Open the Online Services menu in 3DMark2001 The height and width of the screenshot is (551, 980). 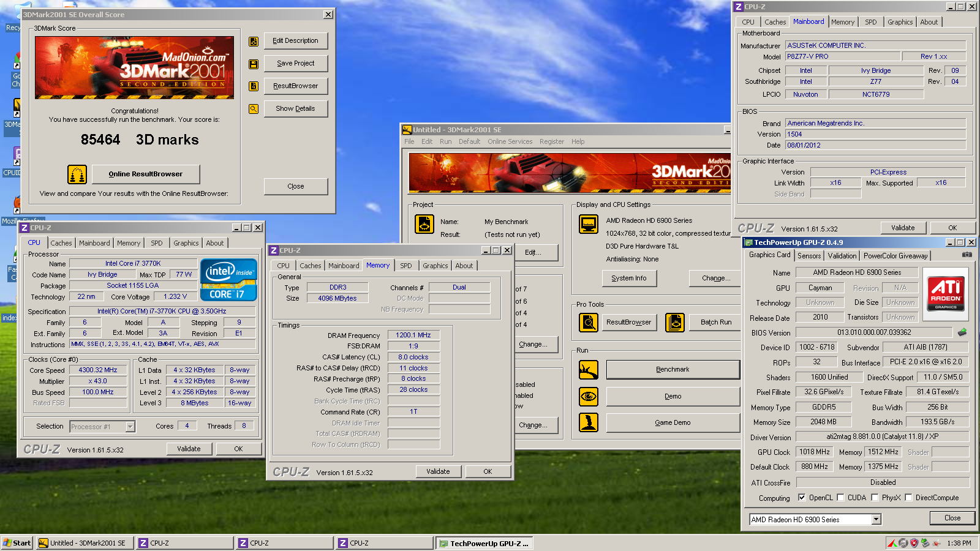point(510,141)
